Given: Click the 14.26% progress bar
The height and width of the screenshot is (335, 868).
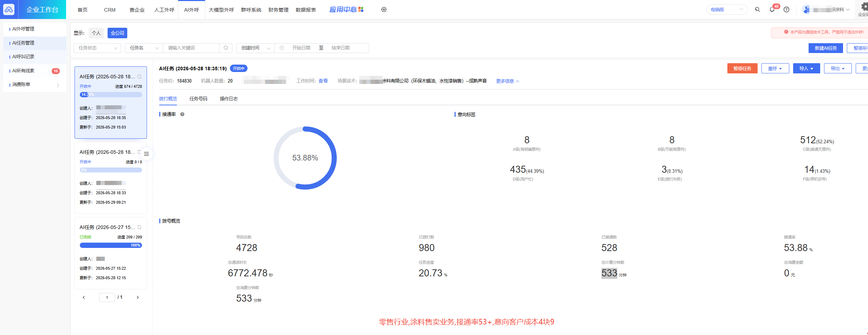Looking at the screenshot, I should 111,94.
